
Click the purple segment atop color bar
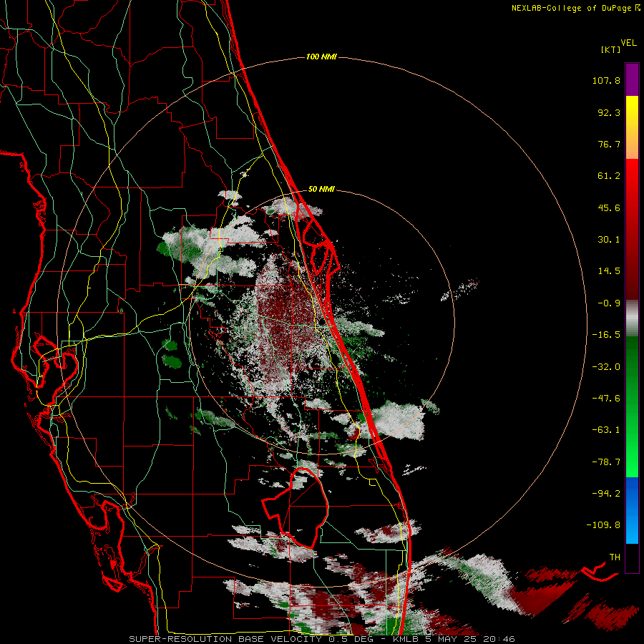[x=632, y=79]
